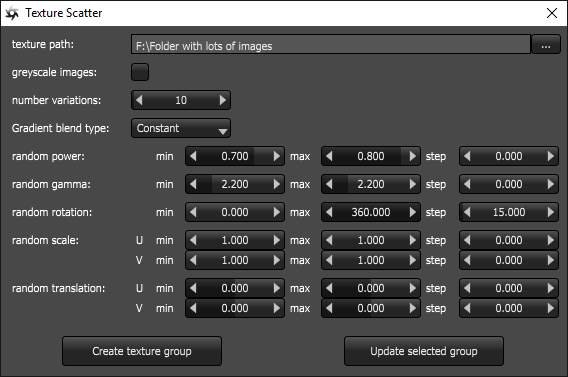Click the random rotation max 360.000 field
568x377 pixels.
click(x=371, y=212)
